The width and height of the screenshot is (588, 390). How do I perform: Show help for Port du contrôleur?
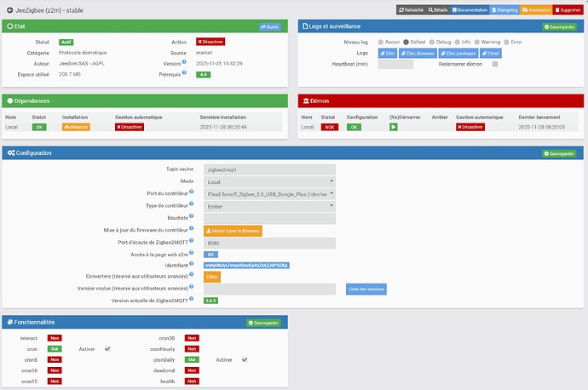click(x=191, y=192)
